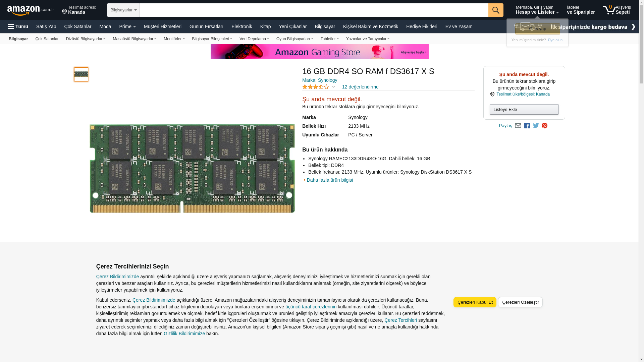The image size is (644, 362).
Task: Share product on Facebook icon
Action: click(x=527, y=126)
